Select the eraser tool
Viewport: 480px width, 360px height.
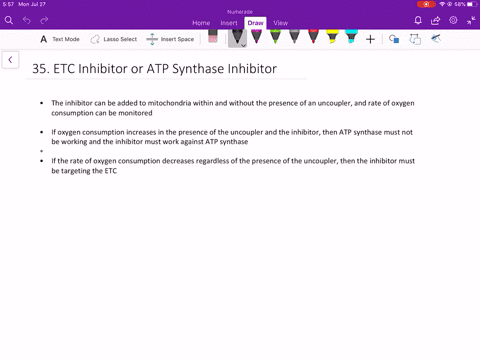tap(213, 36)
